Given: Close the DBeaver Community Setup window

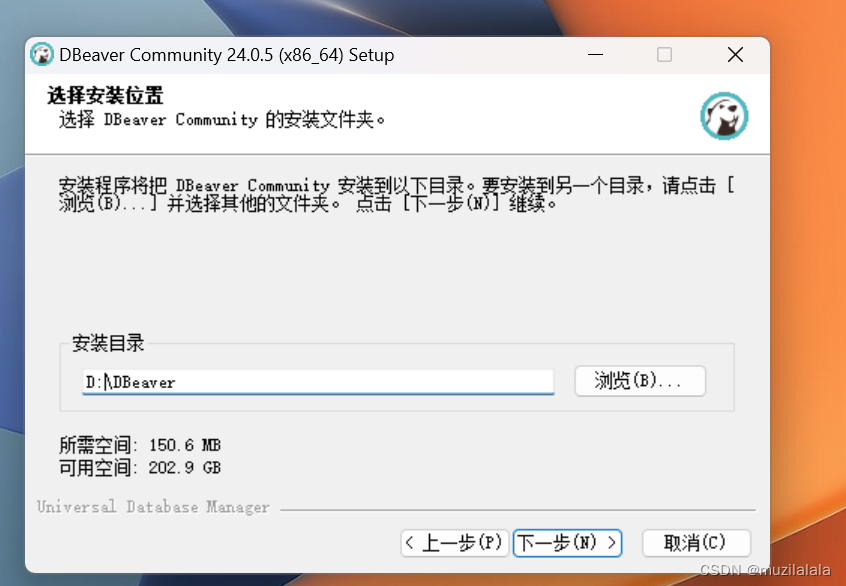Looking at the screenshot, I should click(735, 55).
